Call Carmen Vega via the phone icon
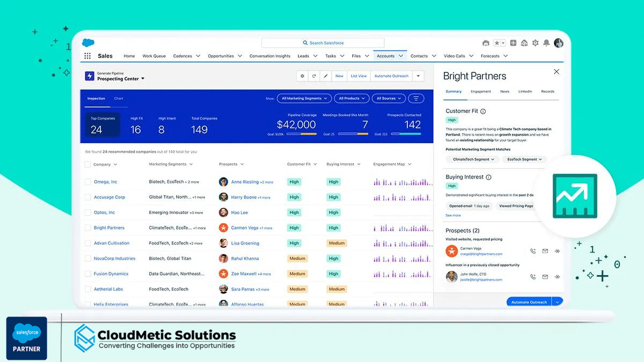The width and height of the screenshot is (644, 362). point(532,250)
